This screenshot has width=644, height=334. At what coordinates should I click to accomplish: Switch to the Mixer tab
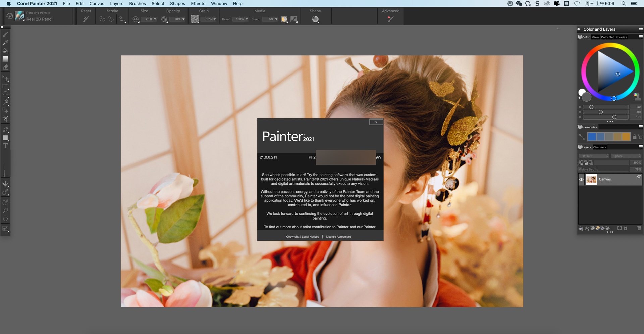click(595, 37)
